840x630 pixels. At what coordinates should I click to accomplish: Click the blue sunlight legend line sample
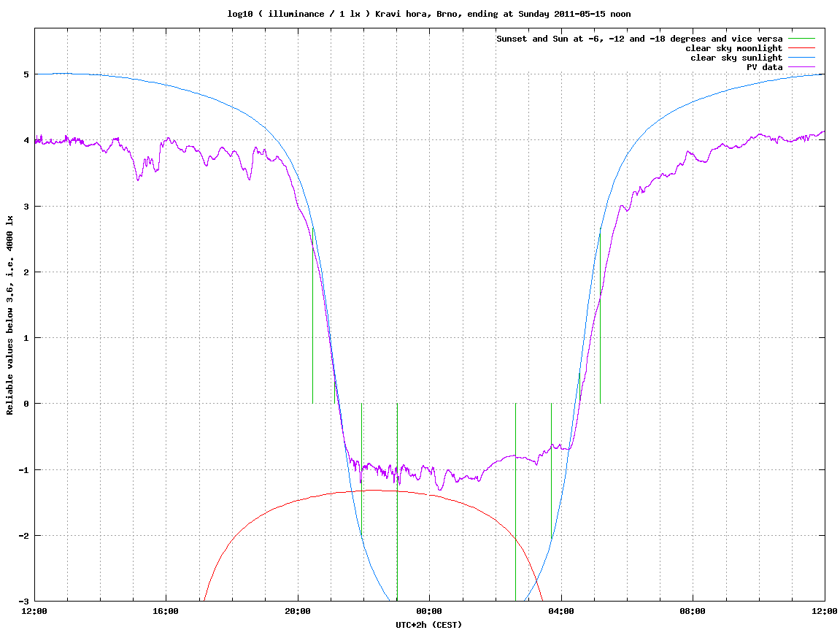tap(801, 58)
